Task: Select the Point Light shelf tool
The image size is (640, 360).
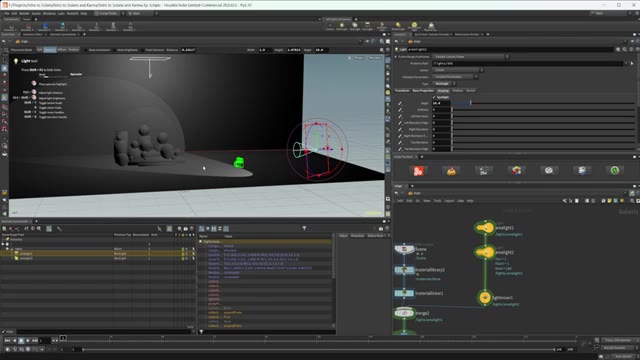Action: pyautogui.click(x=342, y=26)
